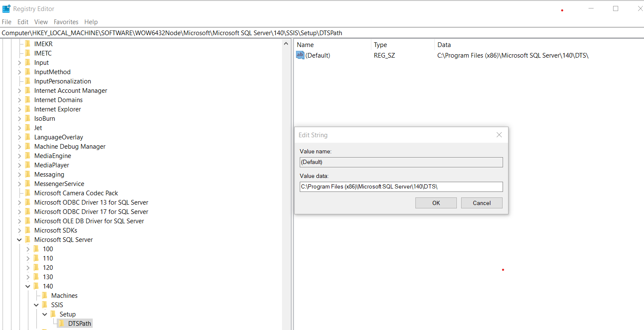Select the (Default) value row
This screenshot has height=330, width=644.
coord(318,55)
